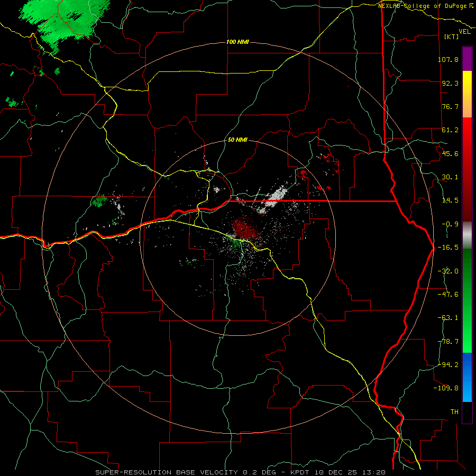The height and width of the screenshot is (476, 476).
Task: Click the 14.5 velocity scale value
Action: (x=450, y=200)
